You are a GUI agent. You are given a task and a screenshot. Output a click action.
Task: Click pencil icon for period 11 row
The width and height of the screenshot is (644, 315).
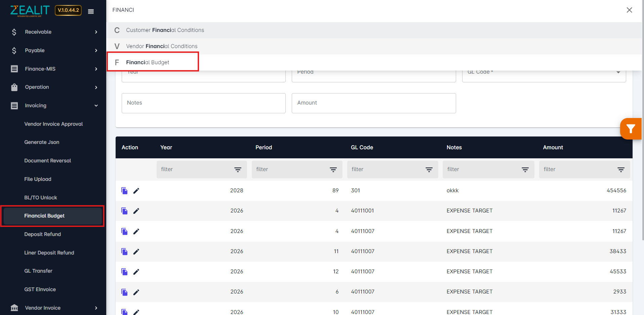[136, 251]
